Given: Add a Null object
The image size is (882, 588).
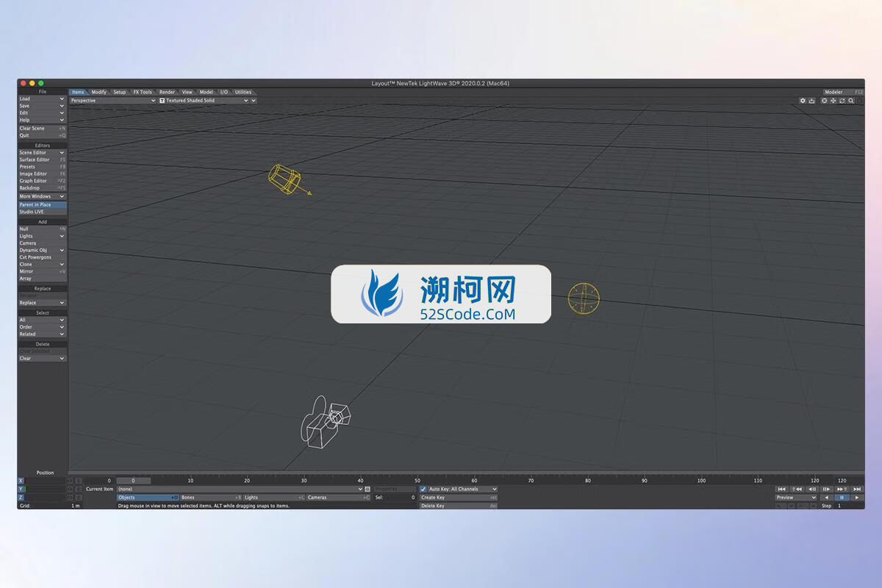Looking at the screenshot, I should 43,229.
